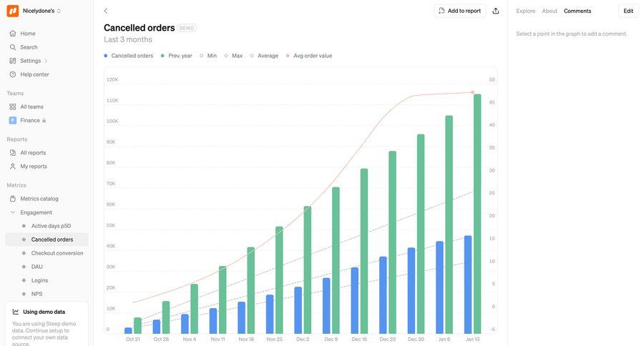Viewport: 644px width, 346px height.
Task: Open the Last 3 months period selector
Action: (128, 39)
